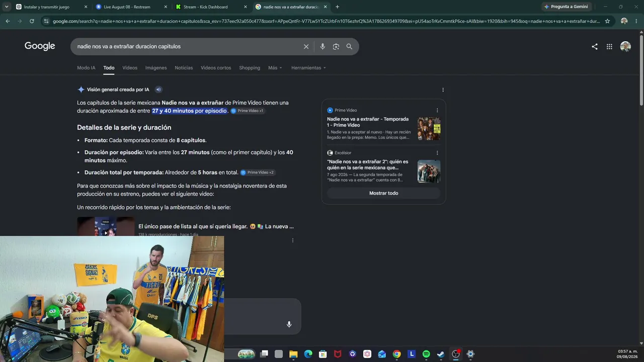Open Settings gear in the taskbar
Image resolution: width=644 pixels, height=362 pixels.
click(470, 354)
